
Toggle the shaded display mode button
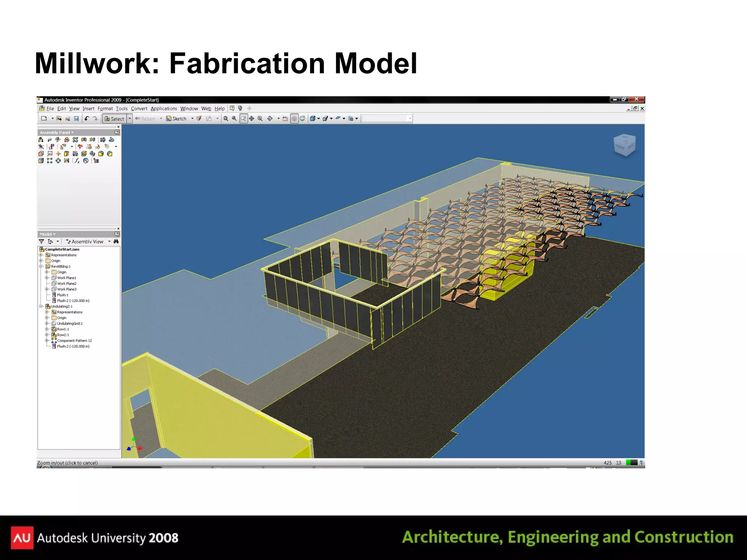(294, 118)
